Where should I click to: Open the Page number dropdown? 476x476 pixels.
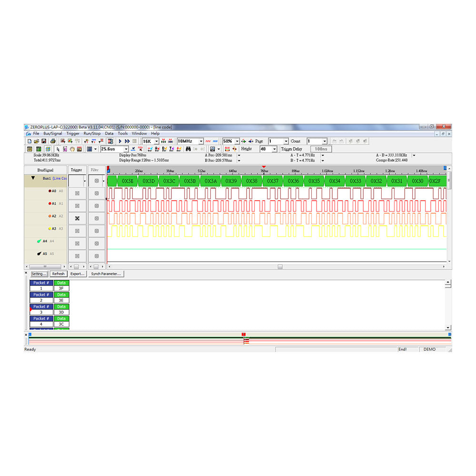point(286,141)
